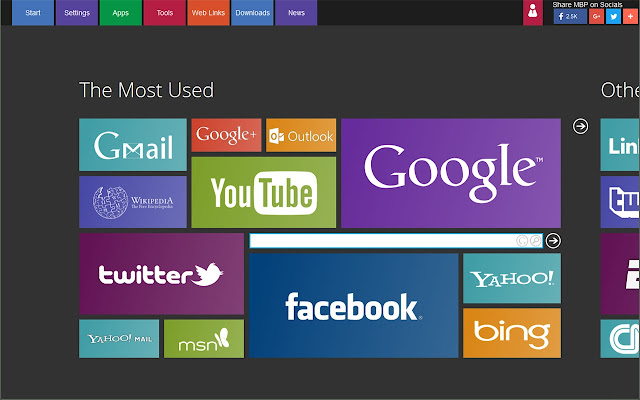Click the Facebook 2.5K share button
The height and width of the screenshot is (400, 640).
pyautogui.click(x=570, y=16)
